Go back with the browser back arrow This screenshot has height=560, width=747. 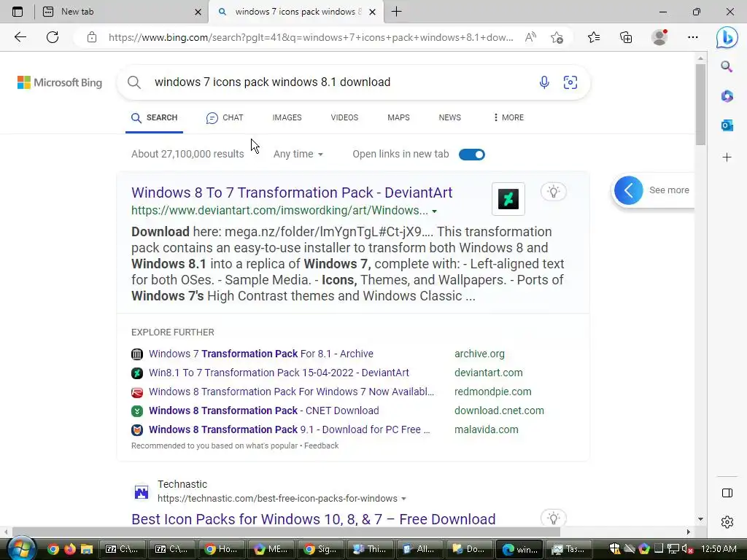[x=20, y=37]
